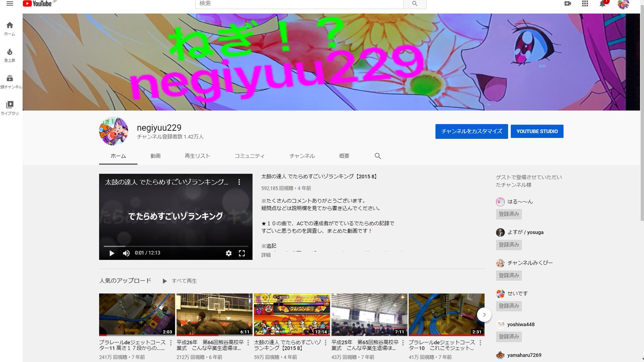Open the create video camera icon
The width and height of the screenshot is (644, 362).
(568, 4)
